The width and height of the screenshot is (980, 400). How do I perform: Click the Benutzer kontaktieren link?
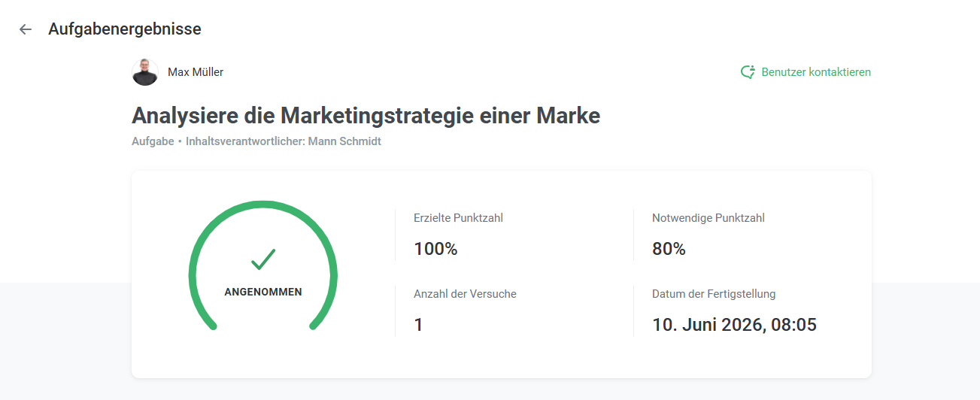coord(806,72)
